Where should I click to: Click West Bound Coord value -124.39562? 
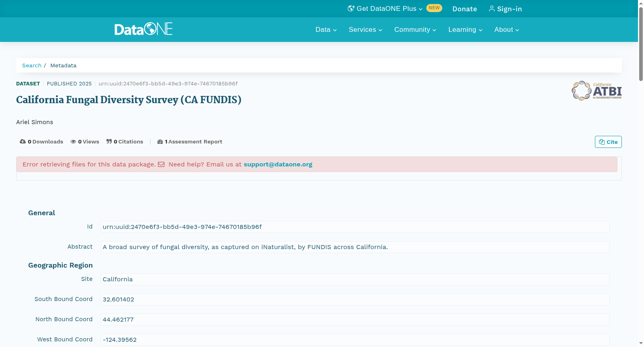pos(355,340)
